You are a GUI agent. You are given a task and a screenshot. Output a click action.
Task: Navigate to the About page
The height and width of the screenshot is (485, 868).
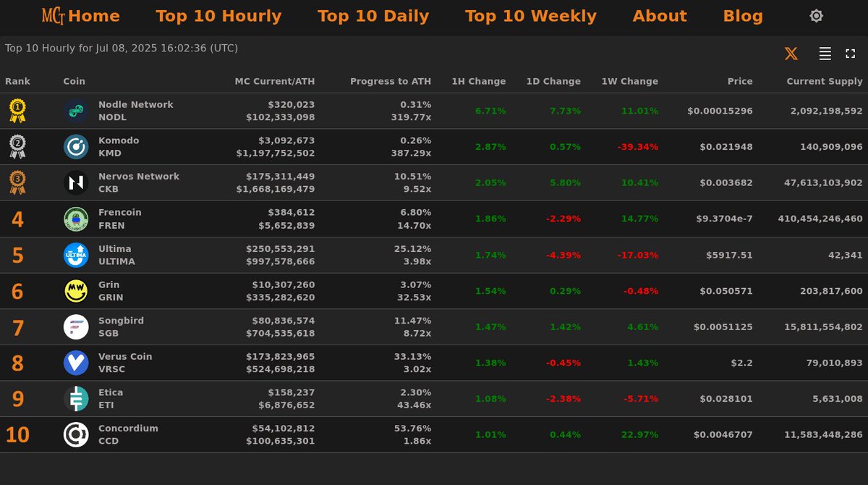tap(659, 15)
